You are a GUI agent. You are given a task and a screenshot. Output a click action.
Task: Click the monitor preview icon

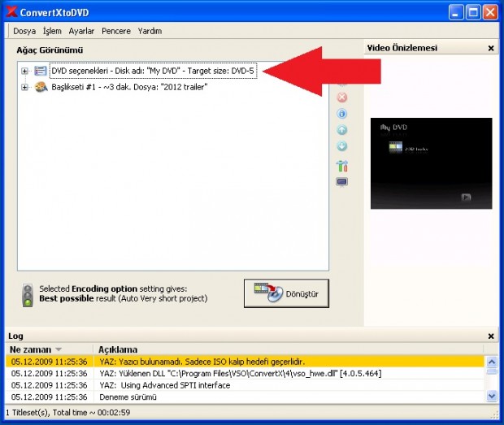click(341, 182)
